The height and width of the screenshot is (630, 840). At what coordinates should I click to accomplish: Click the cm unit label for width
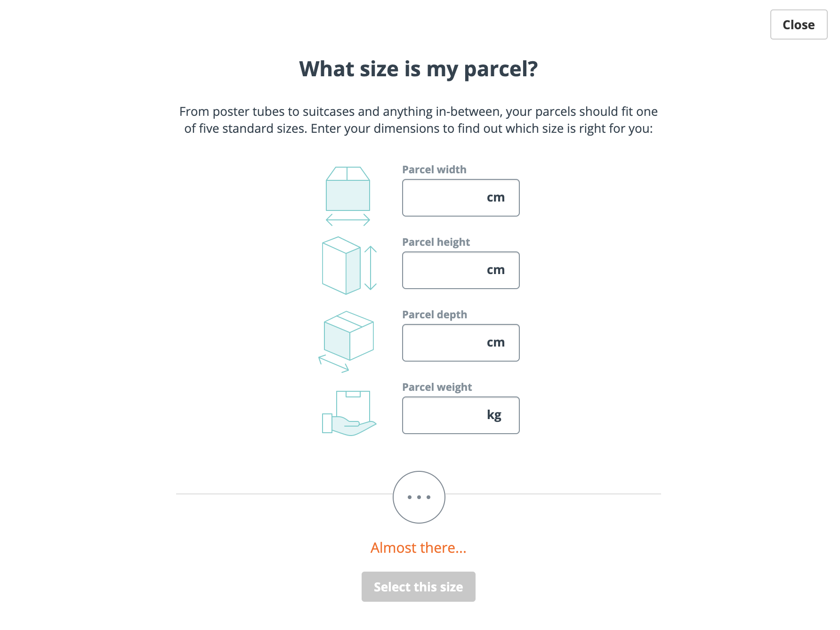point(495,198)
